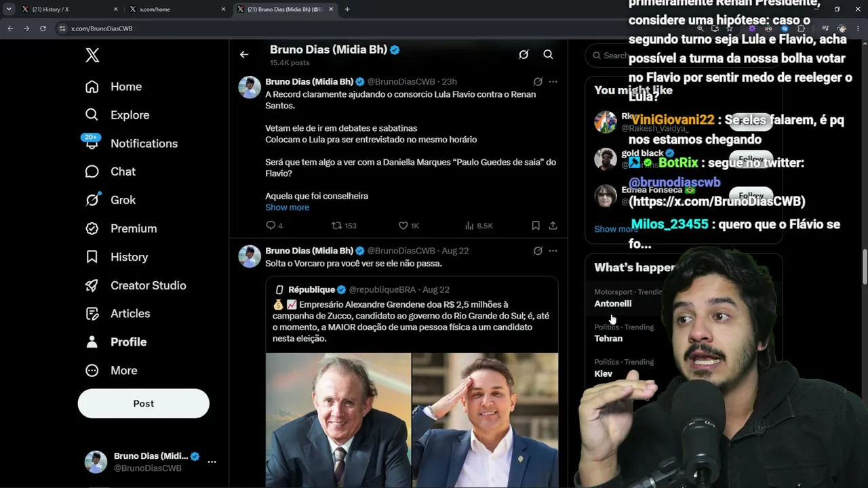Click "Show more" on the Record post
Screen dimensions: 868x488
coord(287,207)
